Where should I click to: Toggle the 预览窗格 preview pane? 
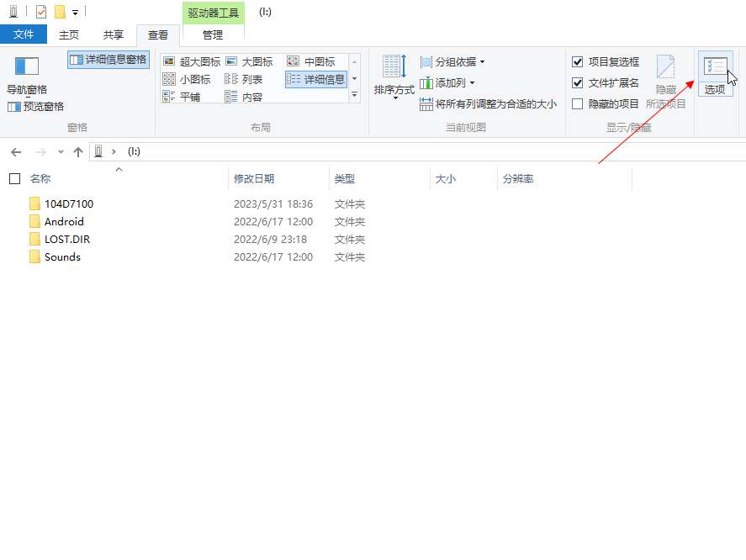(35, 107)
